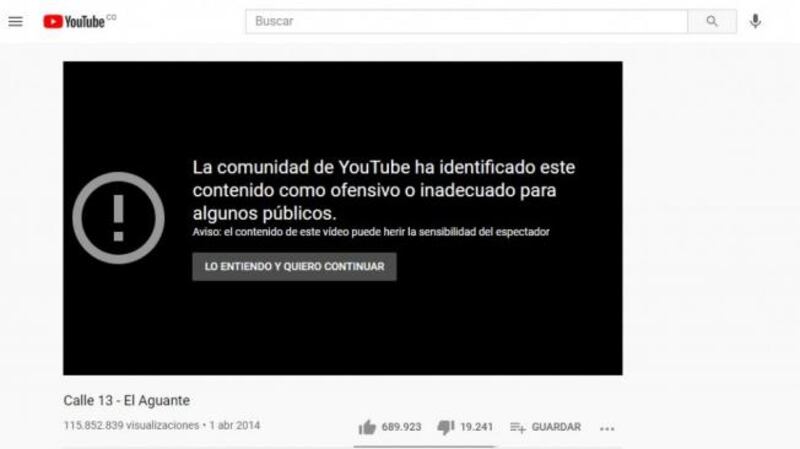
Task: Select the title Calle 13 - El Aguante
Action: click(127, 401)
